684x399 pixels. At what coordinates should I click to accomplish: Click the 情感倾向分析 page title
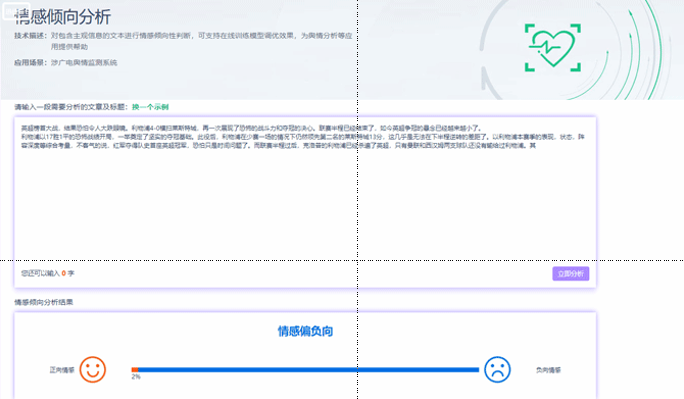[x=63, y=17]
